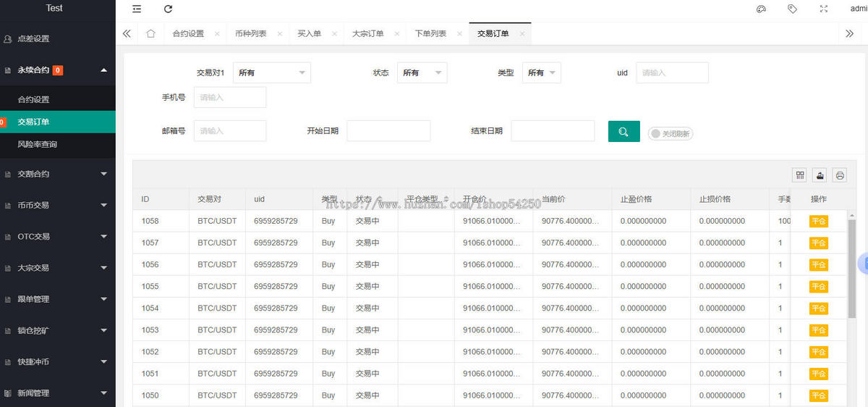Expand the 快捷冲币 sidebar menu
Image resolution: width=868 pixels, height=407 pixels.
coord(58,361)
